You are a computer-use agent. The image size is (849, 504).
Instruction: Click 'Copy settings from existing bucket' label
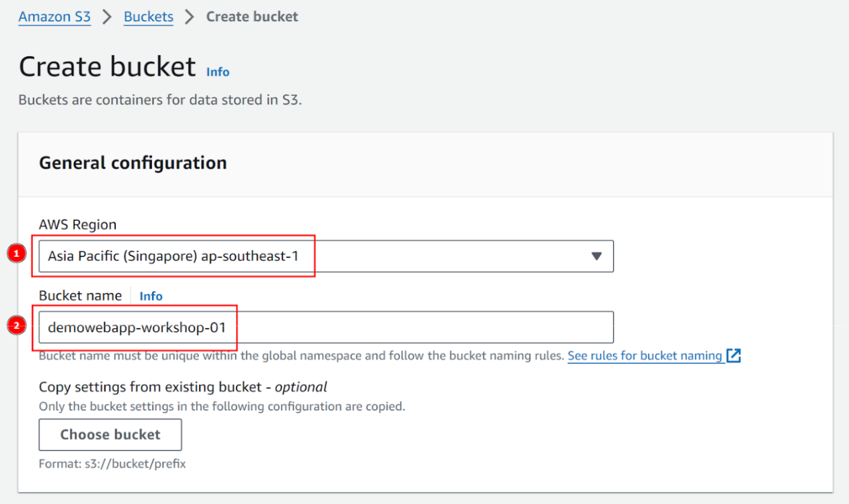tap(183, 387)
